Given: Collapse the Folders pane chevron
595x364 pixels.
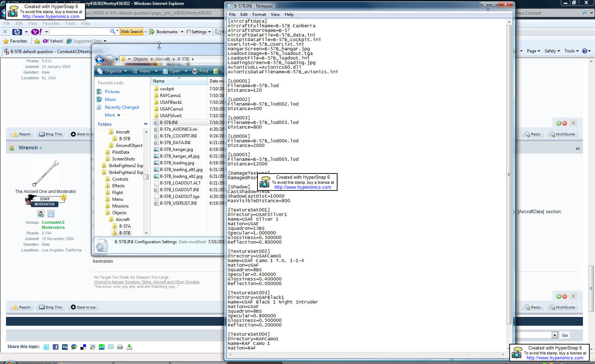Looking at the screenshot, I should (146, 124).
